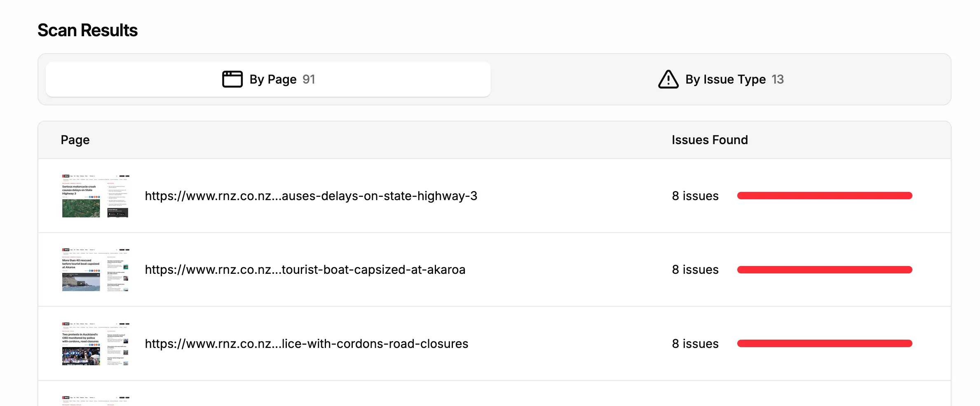Open the Auckland protests page thumbnail
Screen dimensions: 980x406
click(x=95, y=344)
